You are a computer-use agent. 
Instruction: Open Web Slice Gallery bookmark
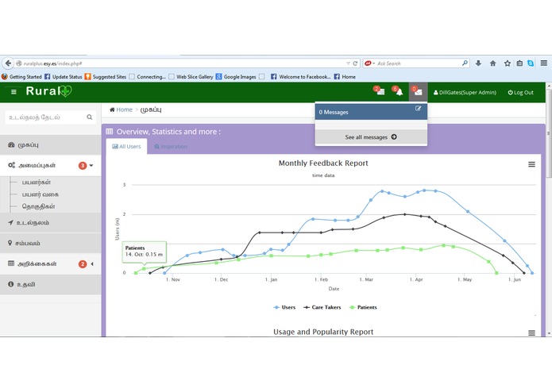point(191,77)
